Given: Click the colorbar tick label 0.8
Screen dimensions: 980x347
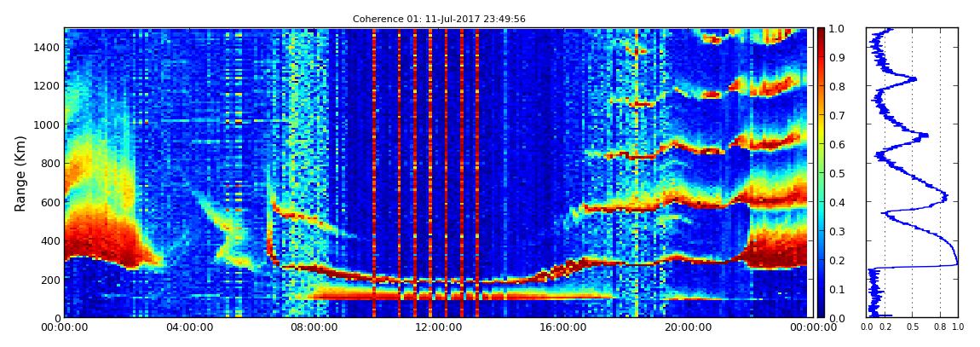Looking at the screenshot, I should [x=838, y=87].
